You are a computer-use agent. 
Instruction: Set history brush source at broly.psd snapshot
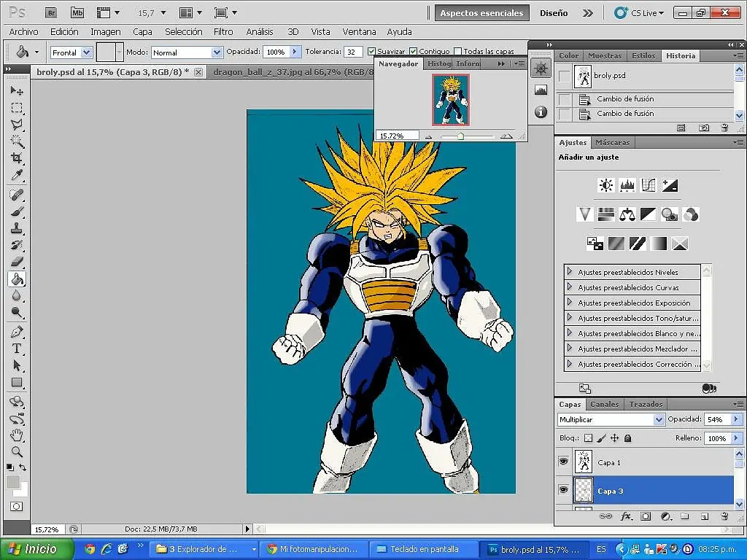(x=564, y=76)
